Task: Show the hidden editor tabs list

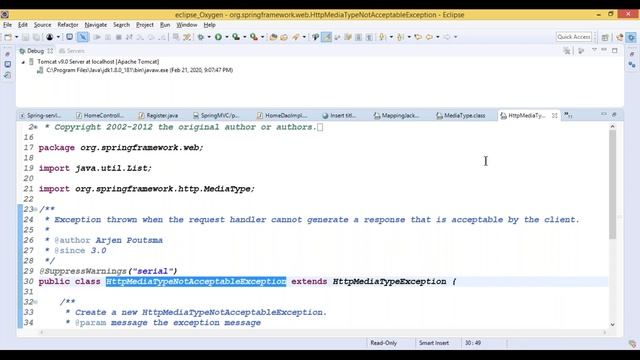Action: (568, 116)
